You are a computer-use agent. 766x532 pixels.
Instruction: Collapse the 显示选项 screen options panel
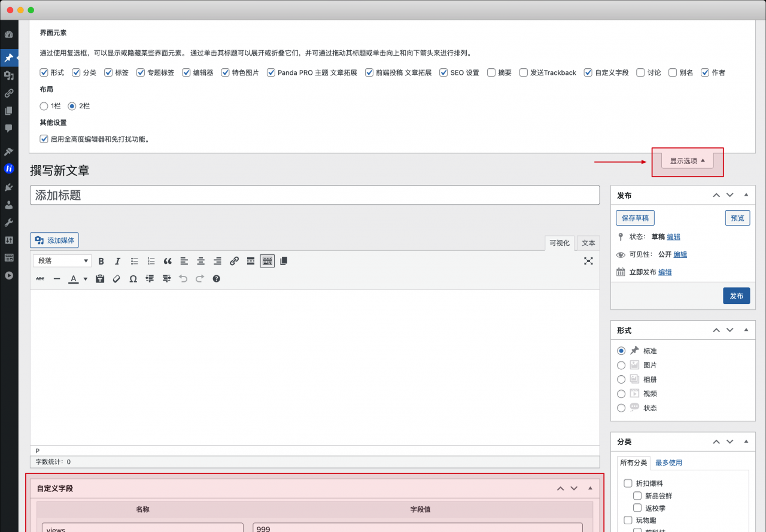click(687, 161)
